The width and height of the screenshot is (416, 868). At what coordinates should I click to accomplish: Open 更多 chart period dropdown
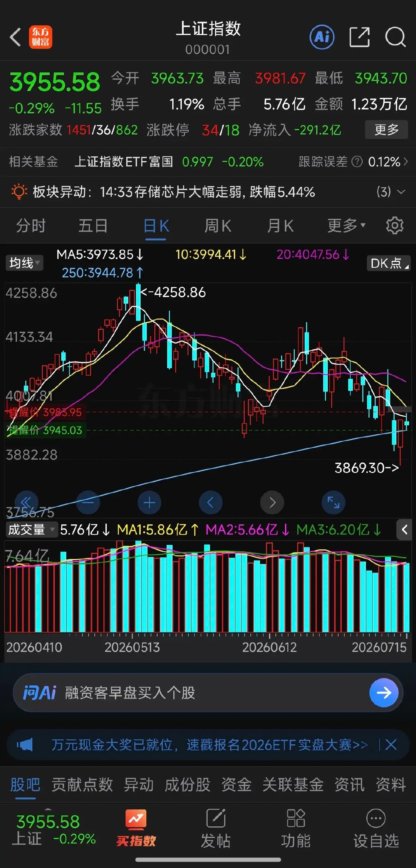point(346,225)
